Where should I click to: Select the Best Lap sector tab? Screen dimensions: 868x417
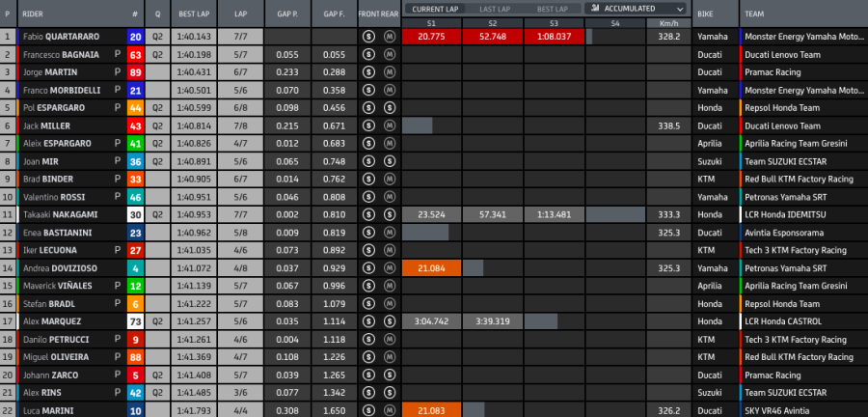pyautogui.click(x=555, y=9)
